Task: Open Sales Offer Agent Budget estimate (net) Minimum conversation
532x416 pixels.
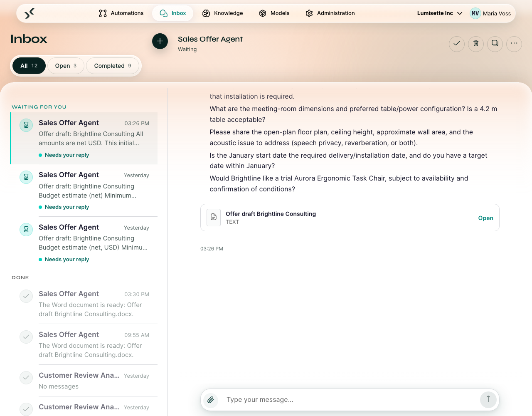Action: click(84, 191)
